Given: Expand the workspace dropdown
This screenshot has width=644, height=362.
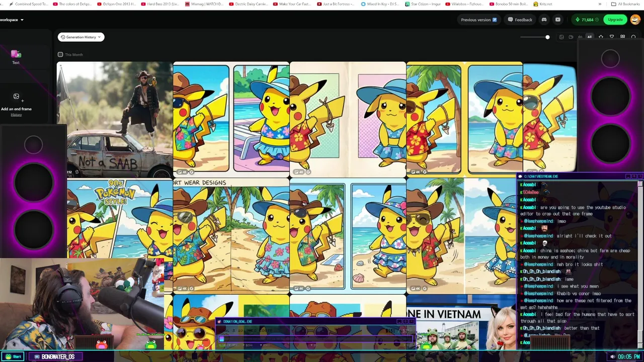Looking at the screenshot, I should 12,20.
